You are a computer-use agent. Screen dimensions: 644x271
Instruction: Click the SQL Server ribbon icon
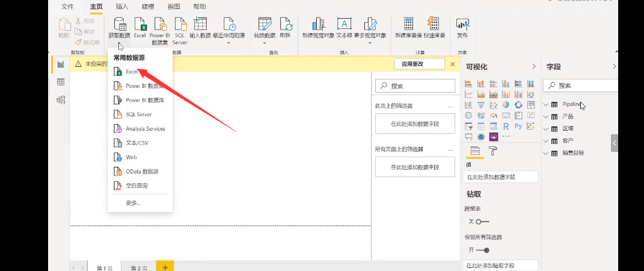pyautogui.click(x=180, y=24)
